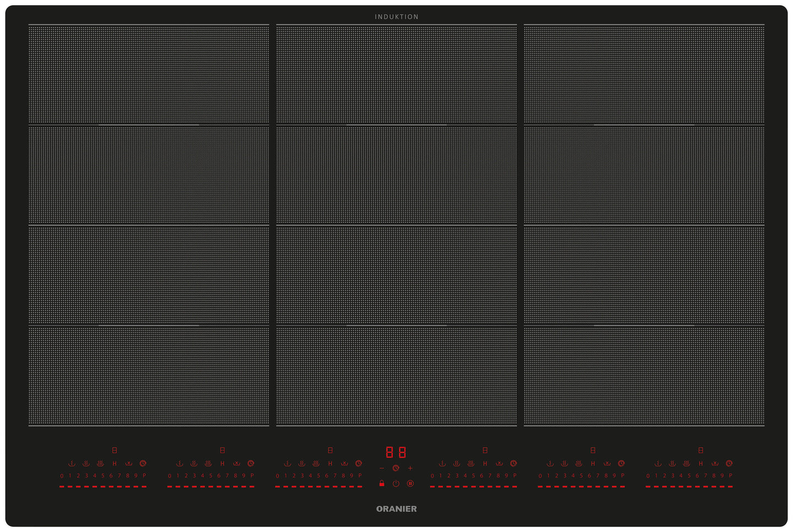Toggle the child lock padlock icon
Image resolution: width=793 pixels, height=532 pixels.
pos(382,484)
